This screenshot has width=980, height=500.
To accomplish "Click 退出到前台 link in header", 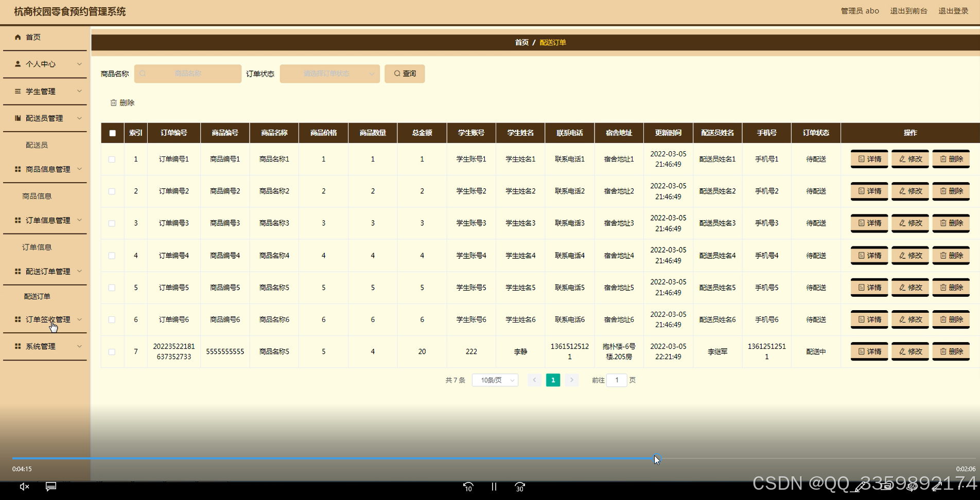I will [x=908, y=11].
